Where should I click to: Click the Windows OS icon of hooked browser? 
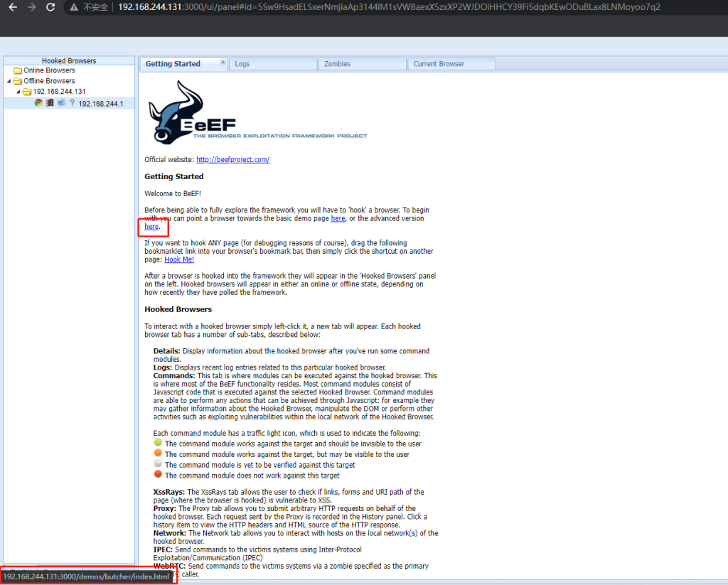pyautogui.click(x=50, y=102)
